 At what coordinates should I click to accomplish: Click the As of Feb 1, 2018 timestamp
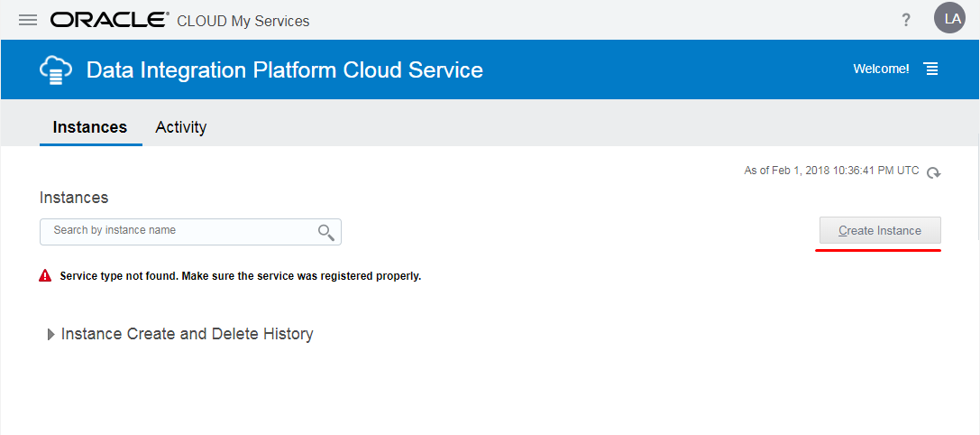click(831, 171)
